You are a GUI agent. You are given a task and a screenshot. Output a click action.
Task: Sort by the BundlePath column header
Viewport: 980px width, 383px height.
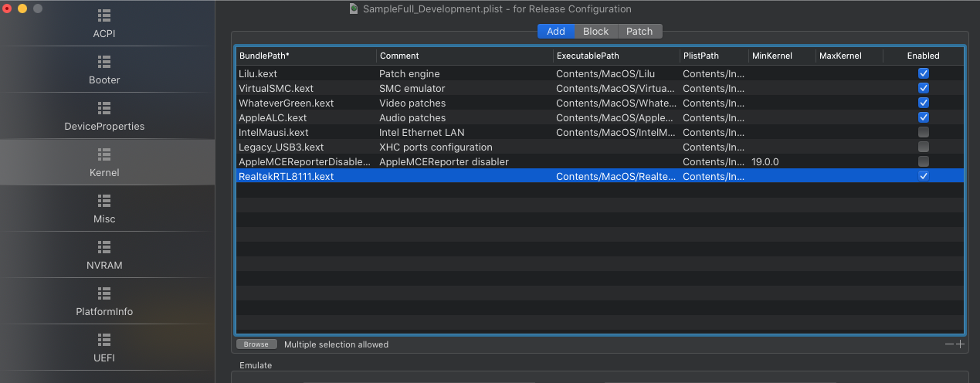click(x=306, y=56)
